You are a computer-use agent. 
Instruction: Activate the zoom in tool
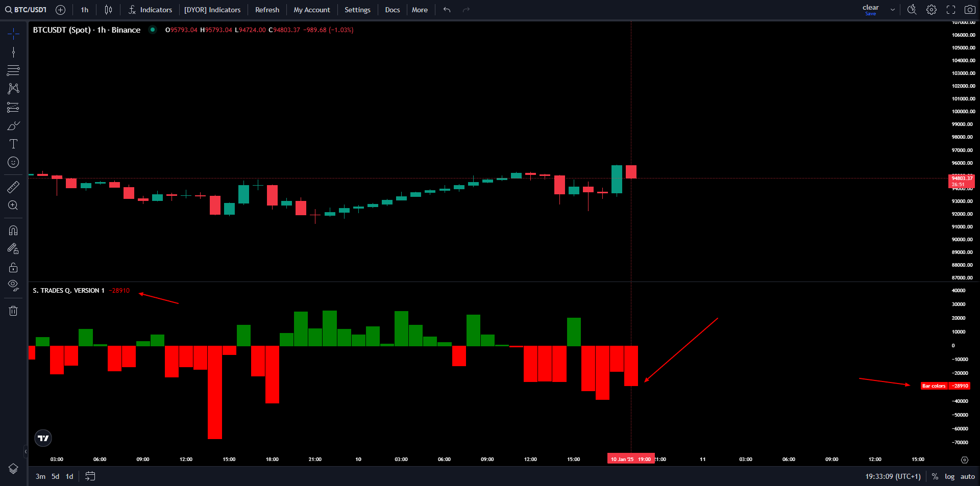click(x=13, y=206)
